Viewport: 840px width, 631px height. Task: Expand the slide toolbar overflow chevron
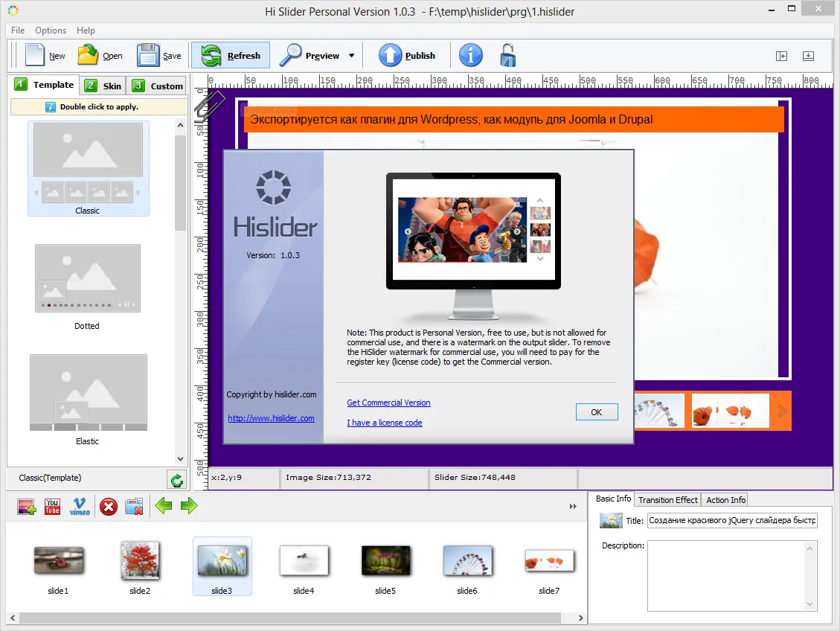(573, 506)
